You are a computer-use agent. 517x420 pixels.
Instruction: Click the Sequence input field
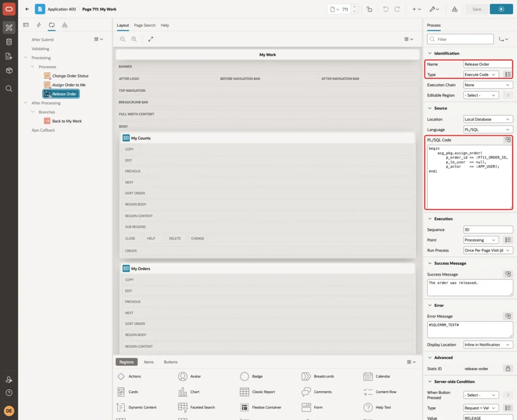tap(488, 230)
